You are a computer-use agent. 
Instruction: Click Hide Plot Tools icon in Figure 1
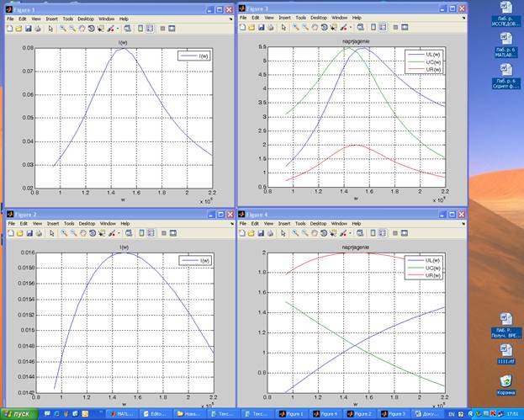(x=162, y=29)
